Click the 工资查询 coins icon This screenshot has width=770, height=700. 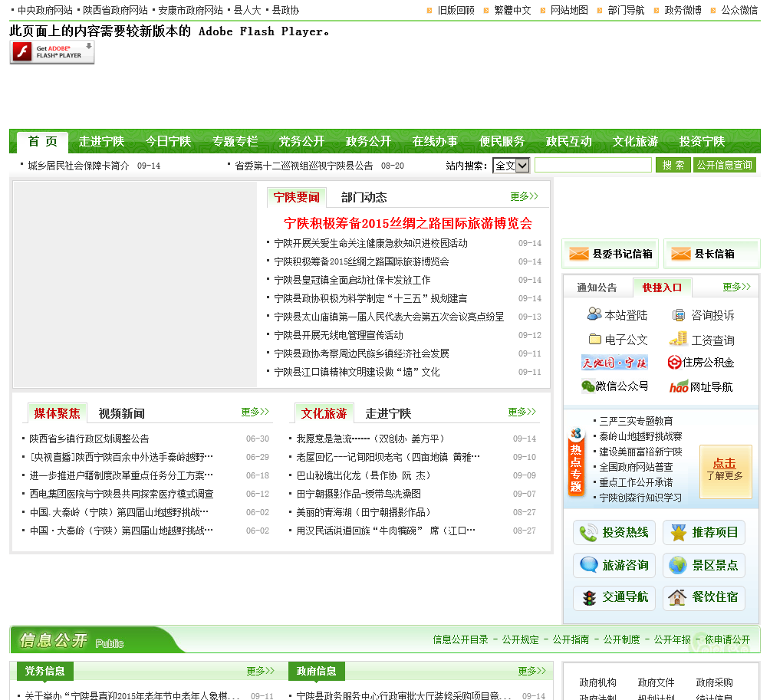(x=678, y=339)
